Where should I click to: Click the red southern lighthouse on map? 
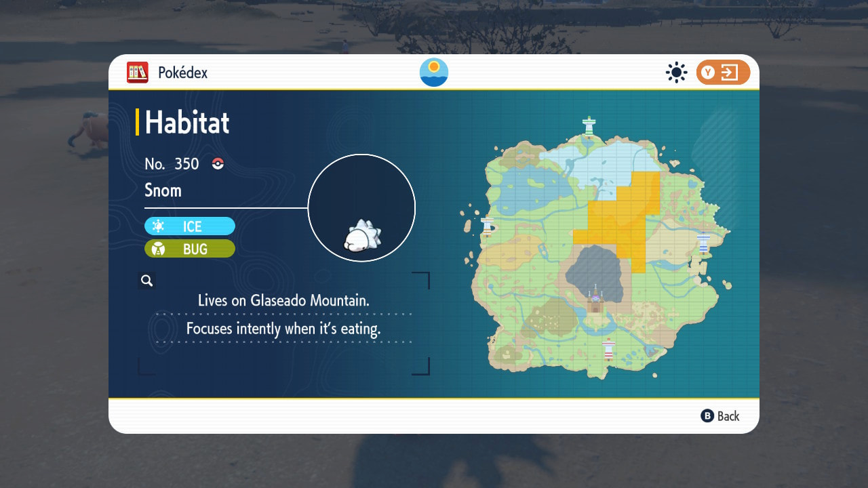(608, 348)
